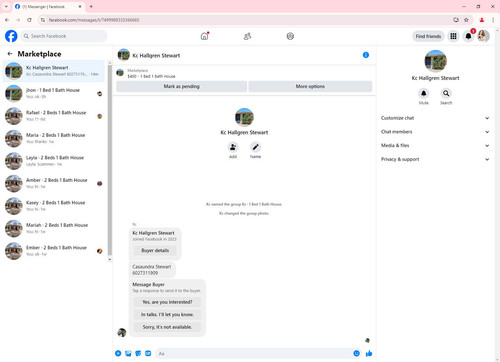Click Find friends button
The width and height of the screenshot is (500, 362).
pyautogui.click(x=428, y=36)
